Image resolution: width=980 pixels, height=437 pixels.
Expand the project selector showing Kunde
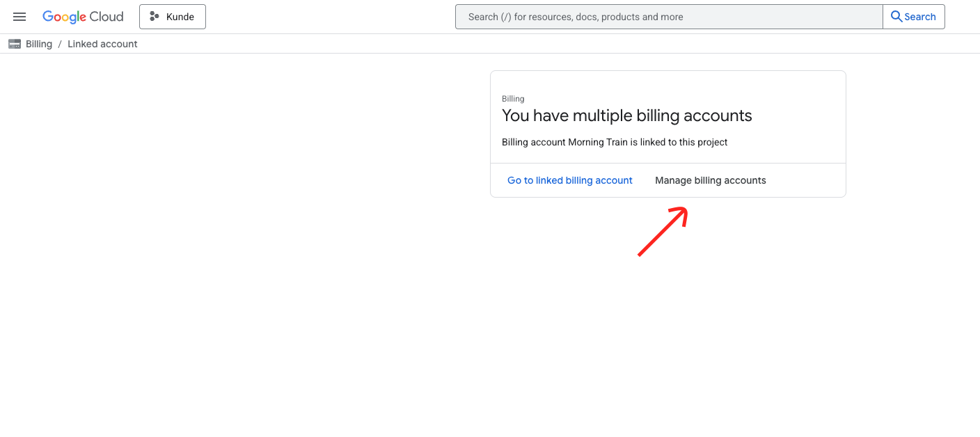[173, 16]
